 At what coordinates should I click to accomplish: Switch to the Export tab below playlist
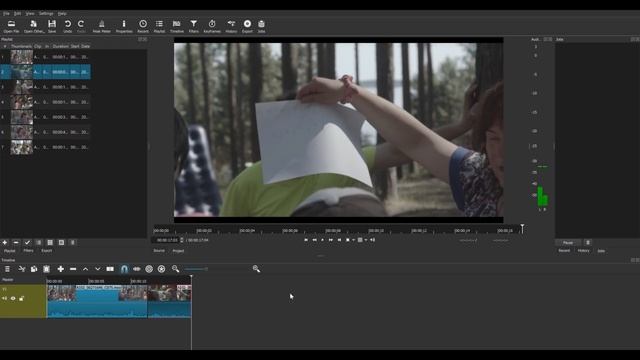(x=47, y=251)
